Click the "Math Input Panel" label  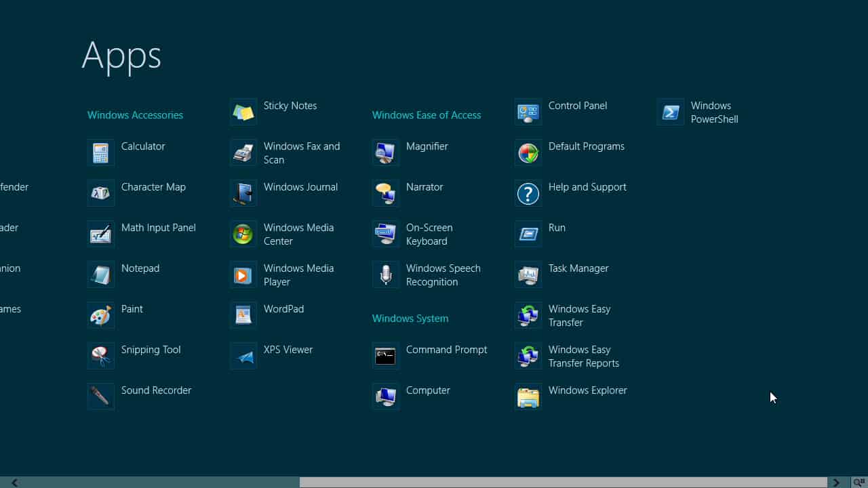coord(159,228)
